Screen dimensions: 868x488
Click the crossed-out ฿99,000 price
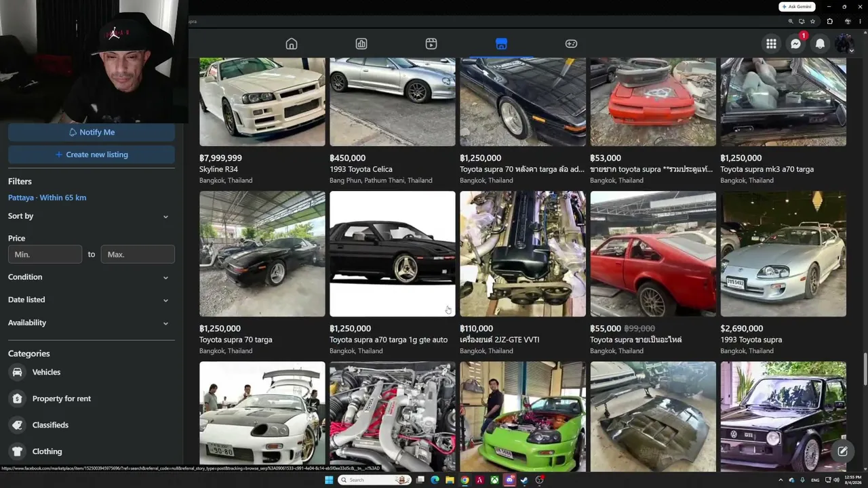pos(639,329)
